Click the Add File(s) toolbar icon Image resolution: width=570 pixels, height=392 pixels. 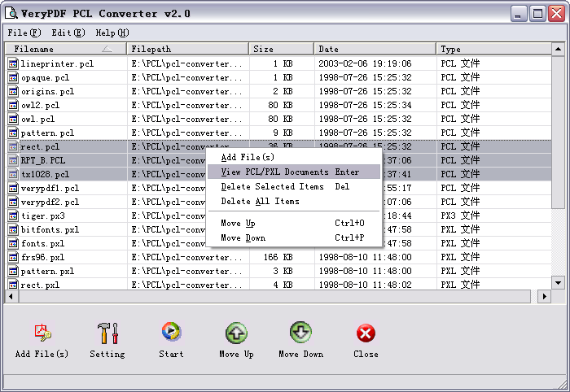click(x=42, y=333)
